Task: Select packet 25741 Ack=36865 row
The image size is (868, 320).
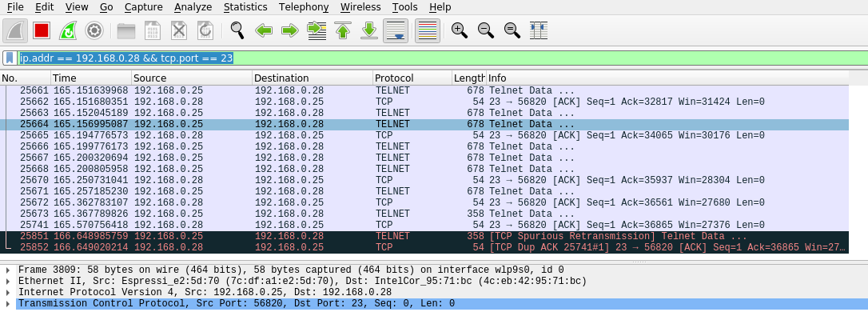Action: (x=424, y=226)
